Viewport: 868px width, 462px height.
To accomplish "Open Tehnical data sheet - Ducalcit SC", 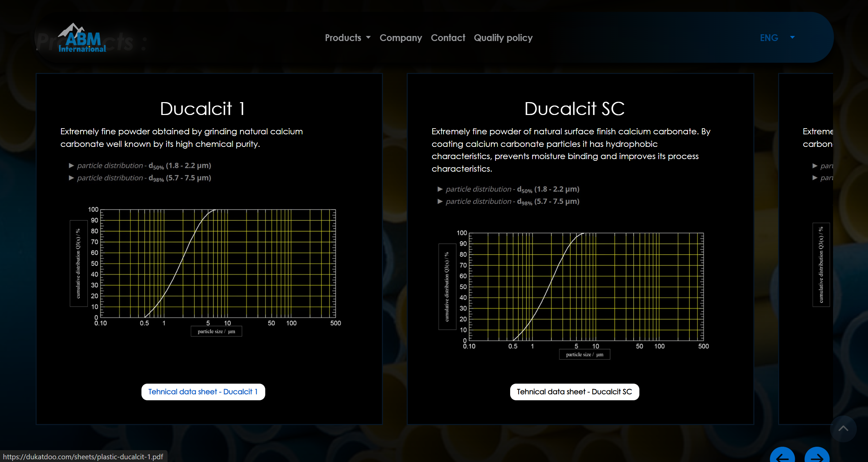I will click(574, 392).
